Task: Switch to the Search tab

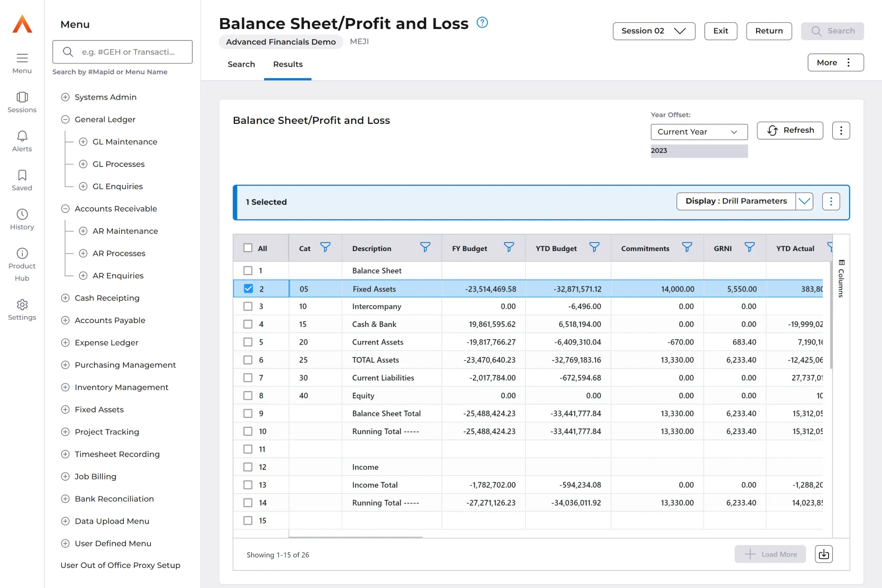Action: (x=241, y=64)
